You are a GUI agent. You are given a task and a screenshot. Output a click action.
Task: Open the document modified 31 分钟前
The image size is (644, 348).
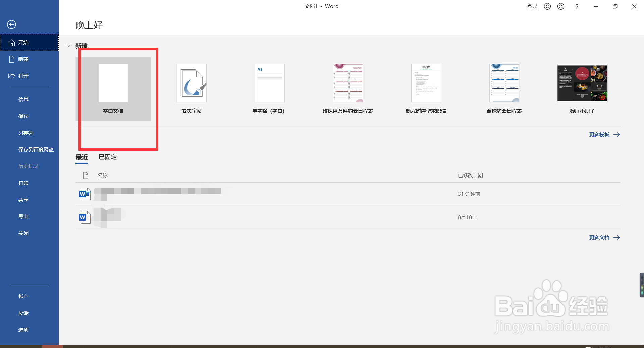point(348,194)
